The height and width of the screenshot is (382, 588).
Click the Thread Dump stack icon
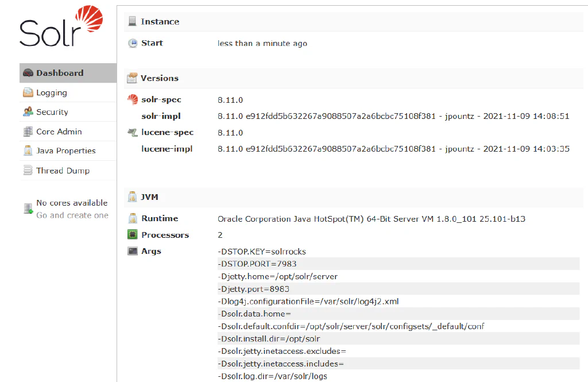coord(28,171)
